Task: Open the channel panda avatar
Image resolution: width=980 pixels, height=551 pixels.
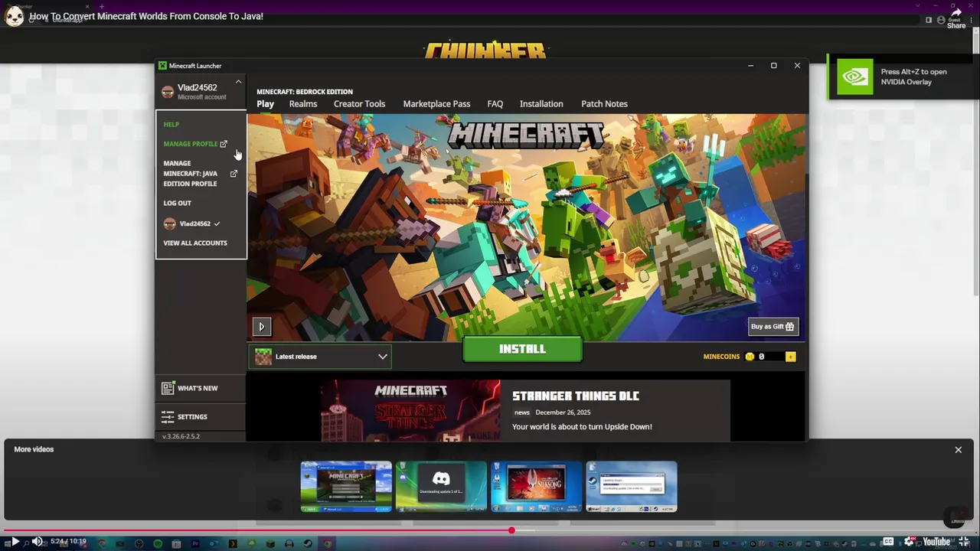Action: pos(15,17)
